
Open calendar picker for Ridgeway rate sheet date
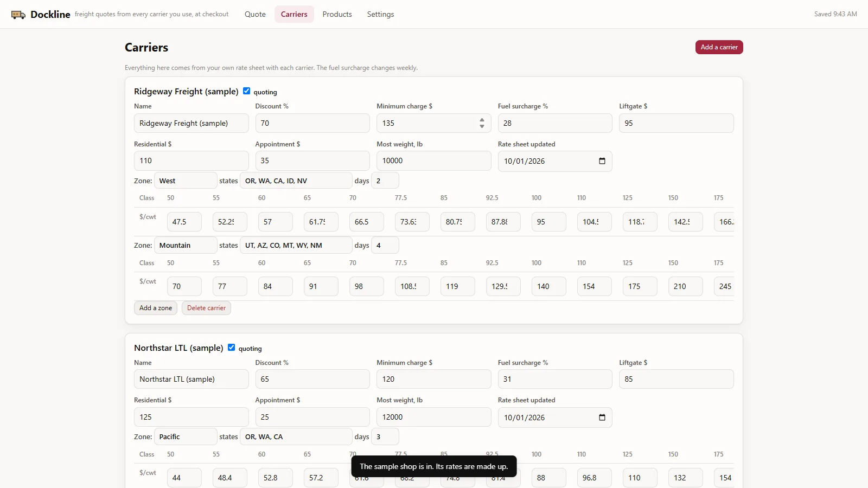coord(602,161)
